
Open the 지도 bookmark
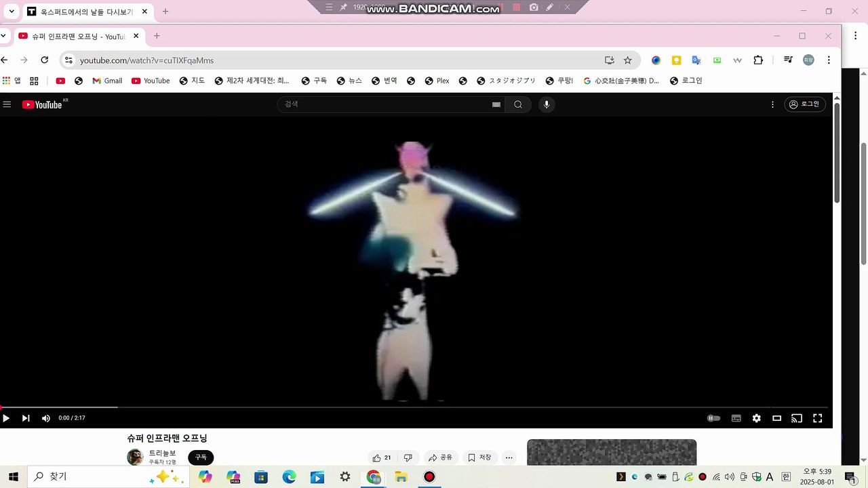(192, 81)
